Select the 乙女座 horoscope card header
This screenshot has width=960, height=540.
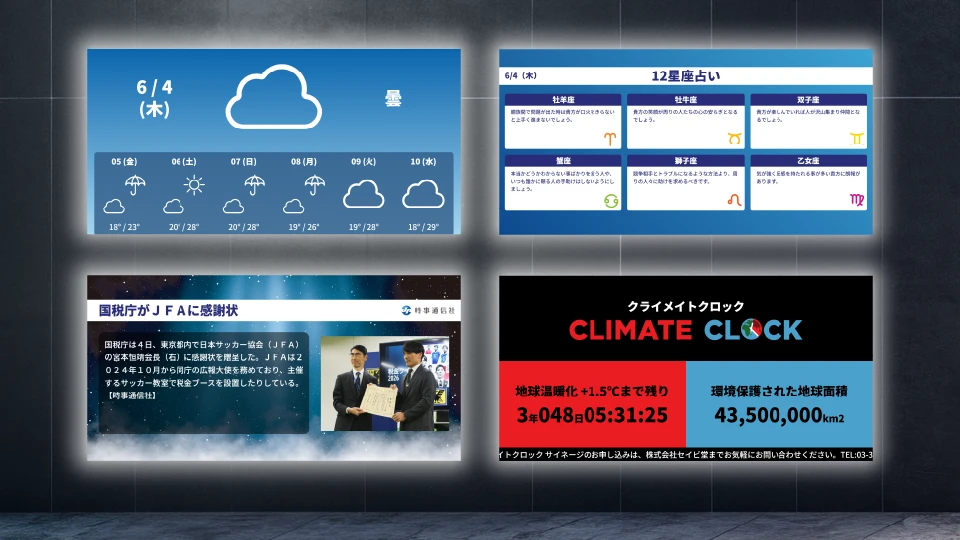point(808,160)
